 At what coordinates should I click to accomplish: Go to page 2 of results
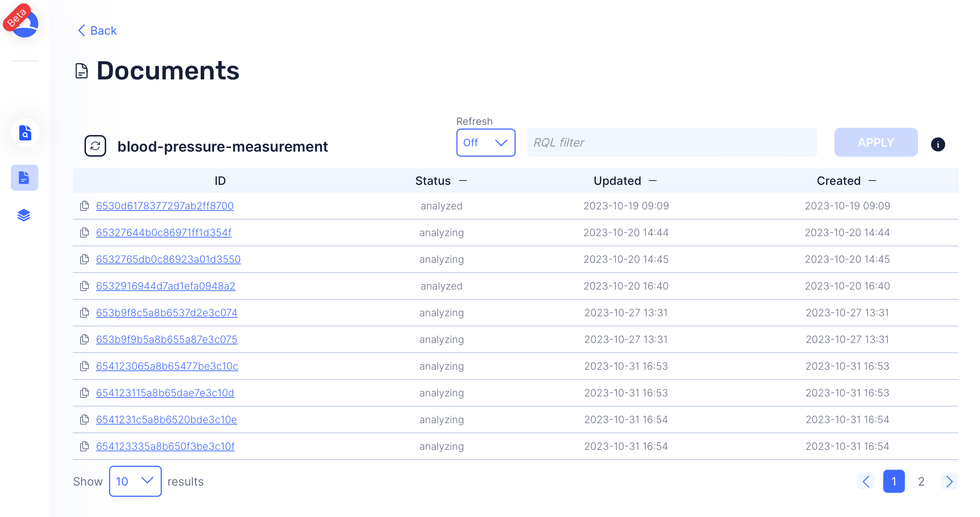pyautogui.click(x=921, y=481)
